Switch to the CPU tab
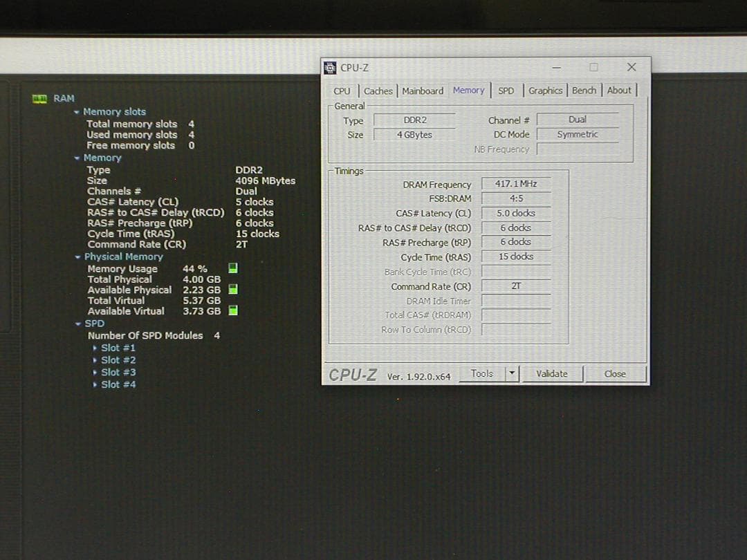This screenshot has height=560, width=747. point(342,91)
